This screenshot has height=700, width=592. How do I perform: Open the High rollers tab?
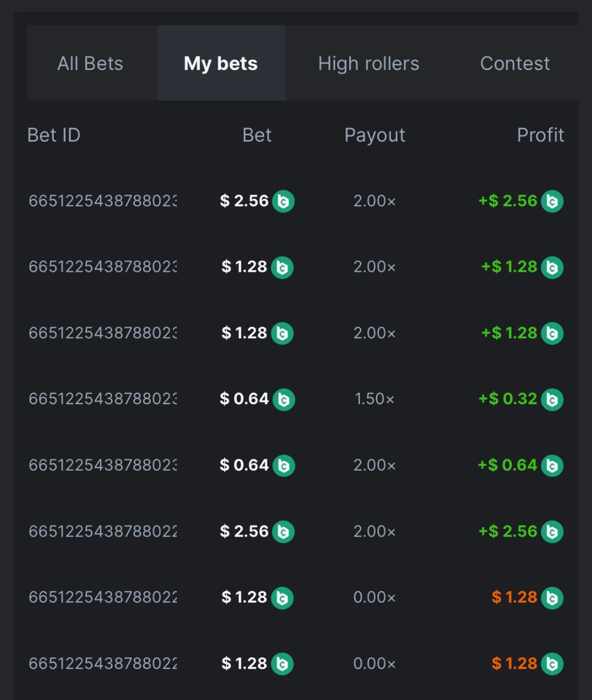(x=368, y=63)
